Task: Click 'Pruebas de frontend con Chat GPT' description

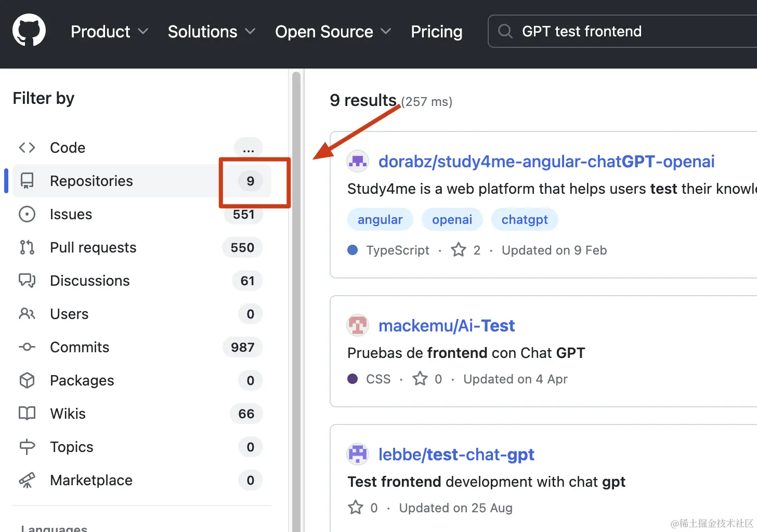Action: [x=466, y=353]
